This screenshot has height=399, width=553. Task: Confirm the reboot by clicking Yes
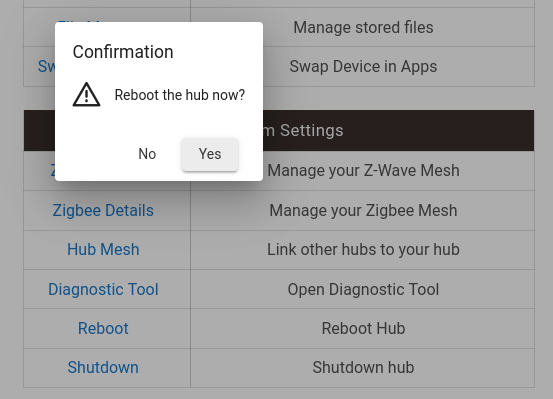tap(210, 154)
